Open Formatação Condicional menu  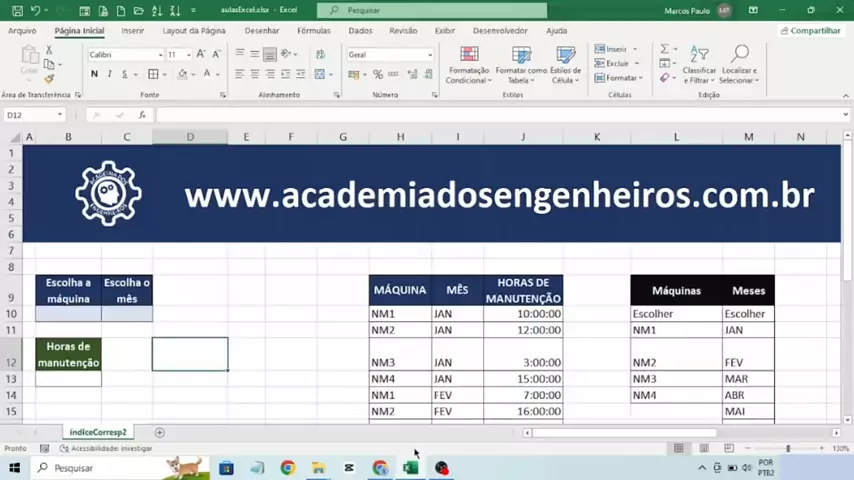click(468, 64)
